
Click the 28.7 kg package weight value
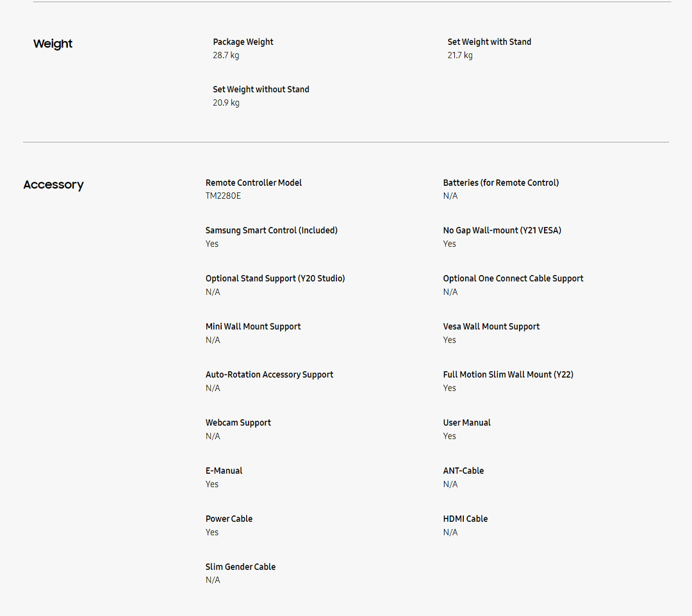[x=226, y=56]
